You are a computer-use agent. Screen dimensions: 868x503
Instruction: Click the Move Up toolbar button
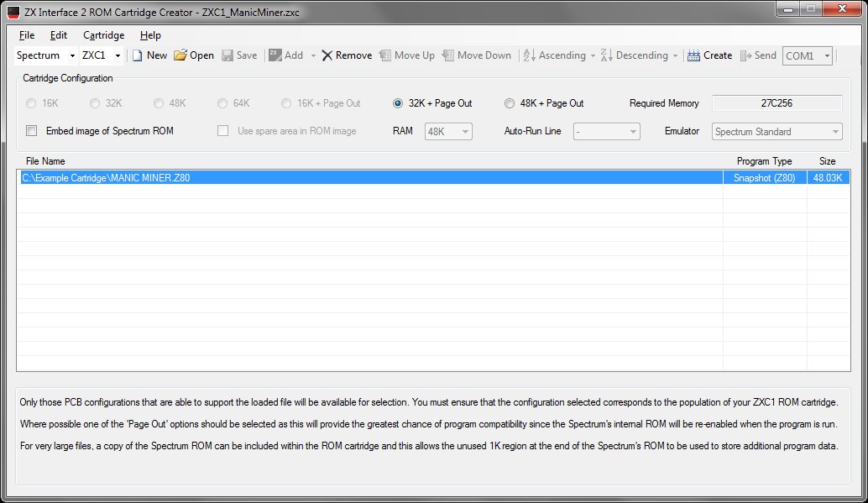407,55
